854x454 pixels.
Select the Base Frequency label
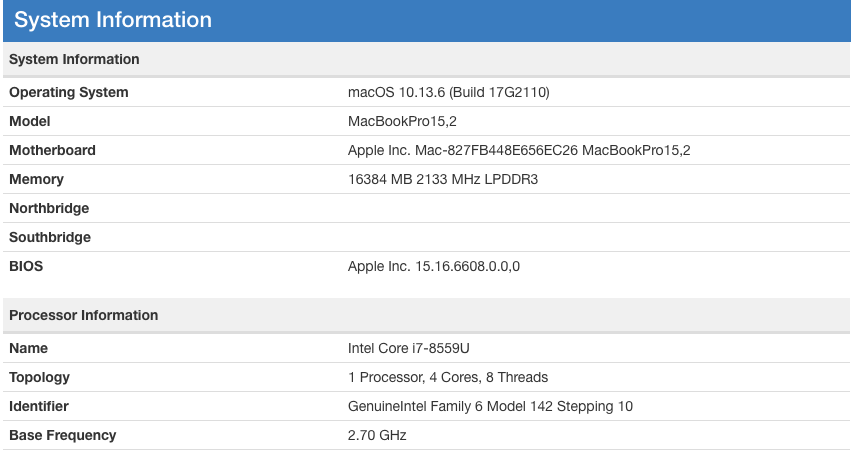pos(63,435)
